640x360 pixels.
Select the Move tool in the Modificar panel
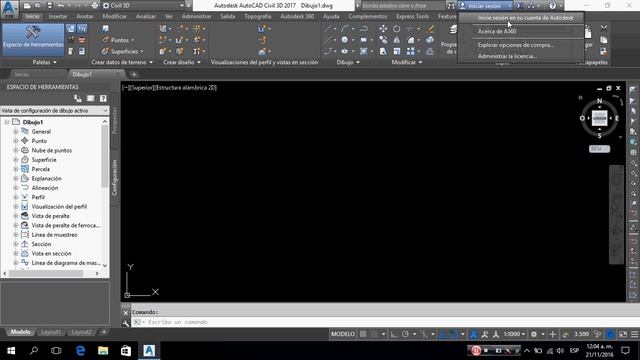point(383,29)
